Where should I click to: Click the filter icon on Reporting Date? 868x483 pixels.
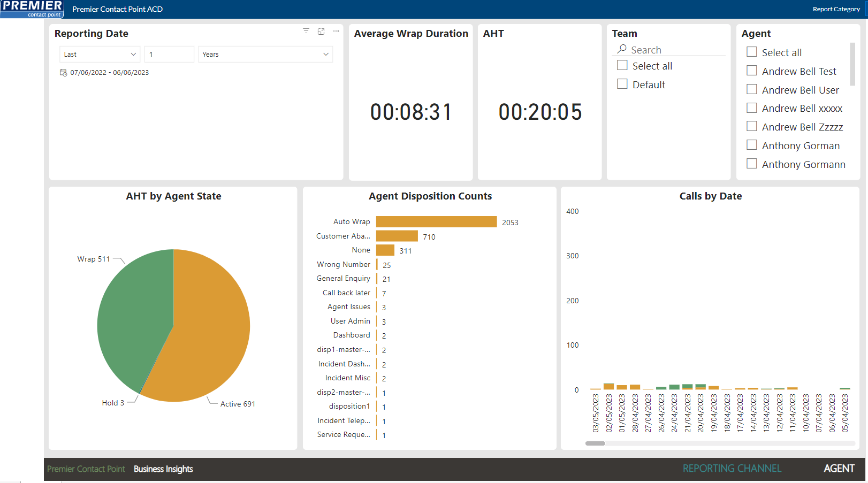tap(306, 31)
